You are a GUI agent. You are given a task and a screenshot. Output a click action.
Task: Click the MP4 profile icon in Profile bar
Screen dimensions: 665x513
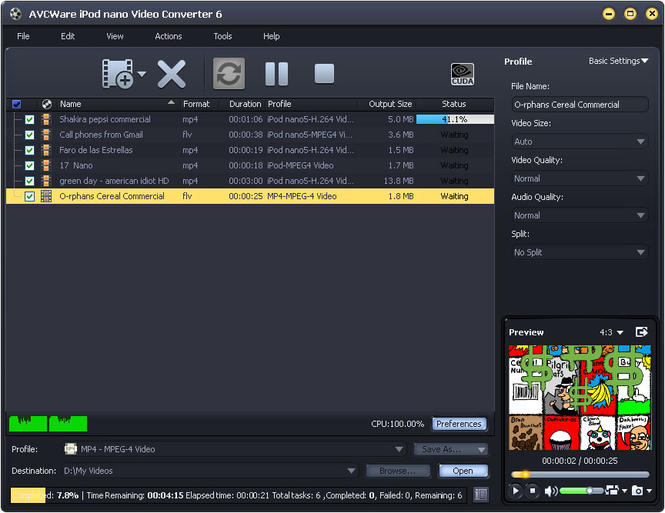pyautogui.click(x=70, y=449)
